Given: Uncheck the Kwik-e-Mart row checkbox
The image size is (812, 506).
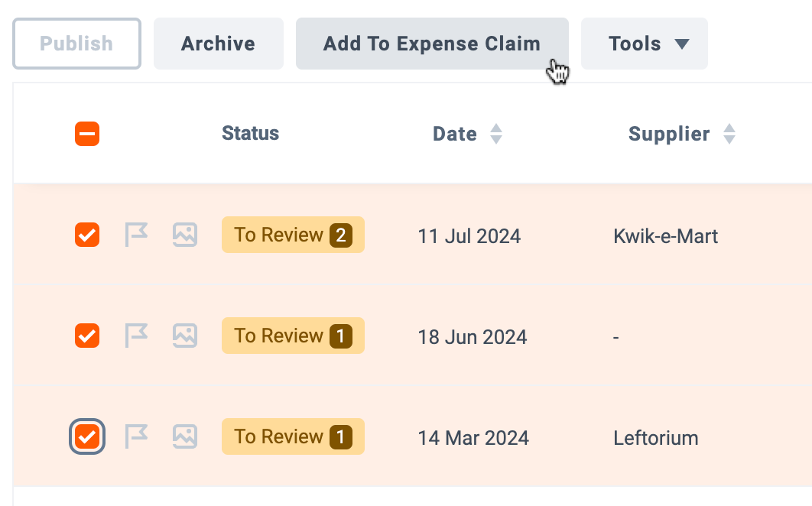Looking at the screenshot, I should tap(87, 235).
